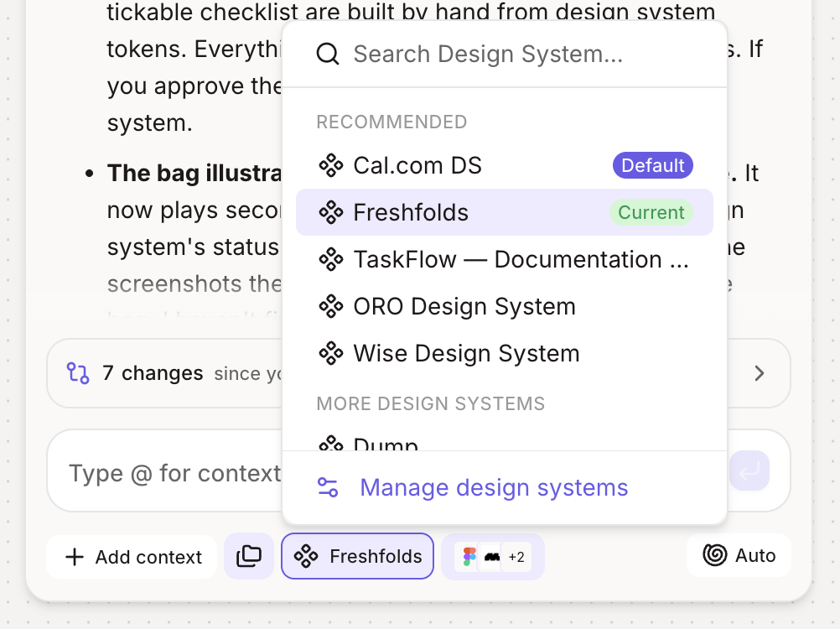Open the stacked folders icon button
840x629 pixels.
(249, 556)
